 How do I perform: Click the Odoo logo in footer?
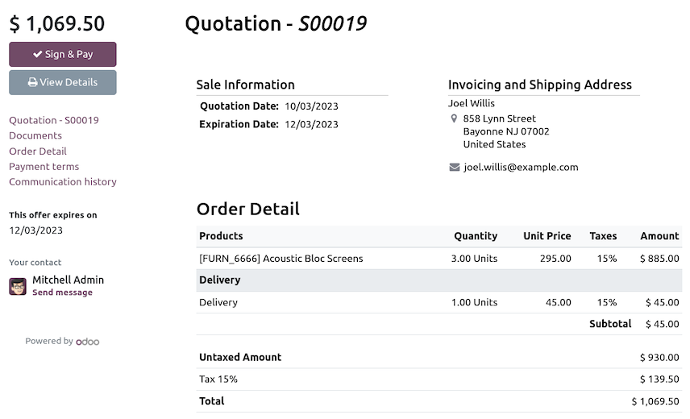click(87, 341)
